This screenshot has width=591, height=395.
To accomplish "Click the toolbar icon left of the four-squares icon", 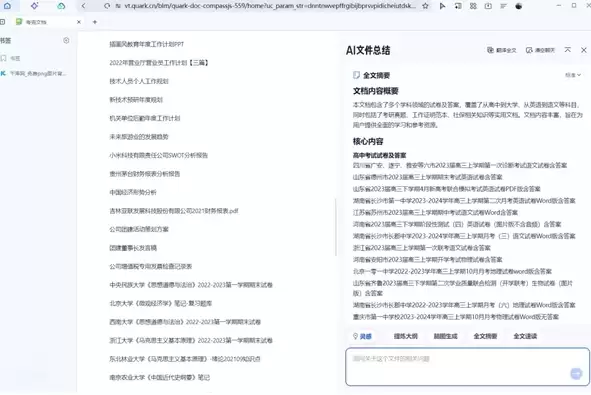I will (458, 6).
